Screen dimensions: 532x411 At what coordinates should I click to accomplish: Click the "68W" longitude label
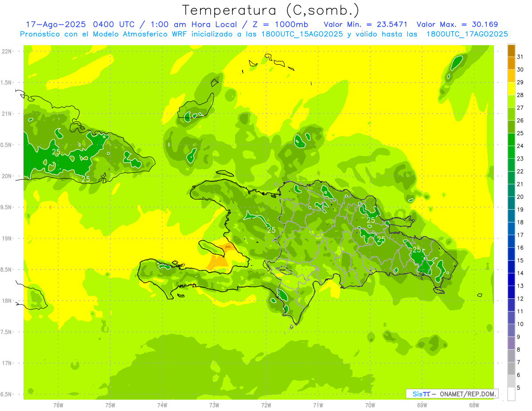point(474,405)
